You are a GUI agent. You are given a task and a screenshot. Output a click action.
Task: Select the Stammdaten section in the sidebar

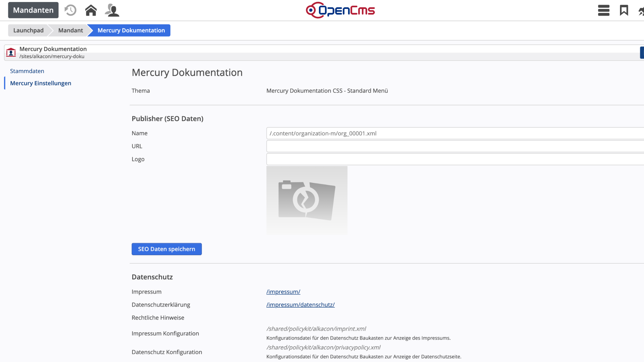[27, 71]
